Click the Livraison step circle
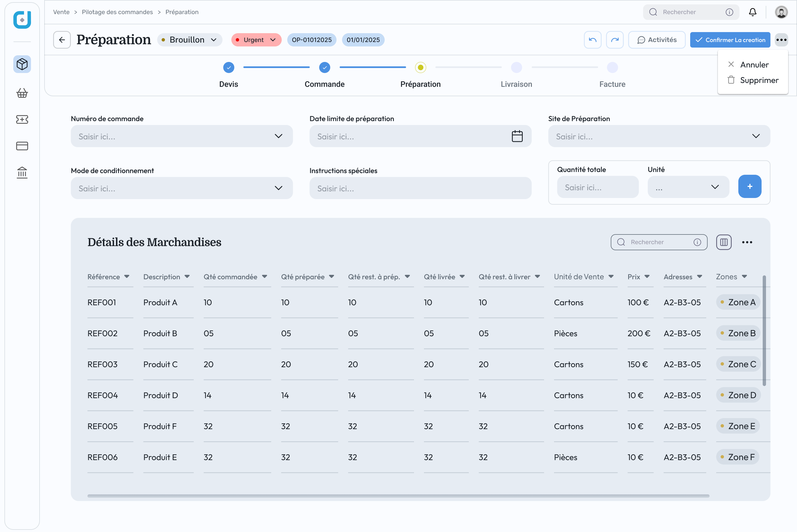The width and height of the screenshot is (797, 532). tap(516, 67)
